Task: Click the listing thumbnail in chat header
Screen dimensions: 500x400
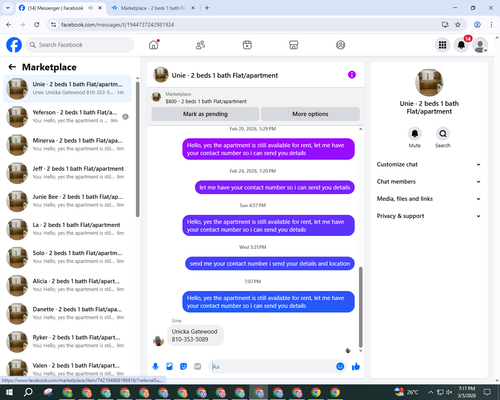Action: click(161, 75)
